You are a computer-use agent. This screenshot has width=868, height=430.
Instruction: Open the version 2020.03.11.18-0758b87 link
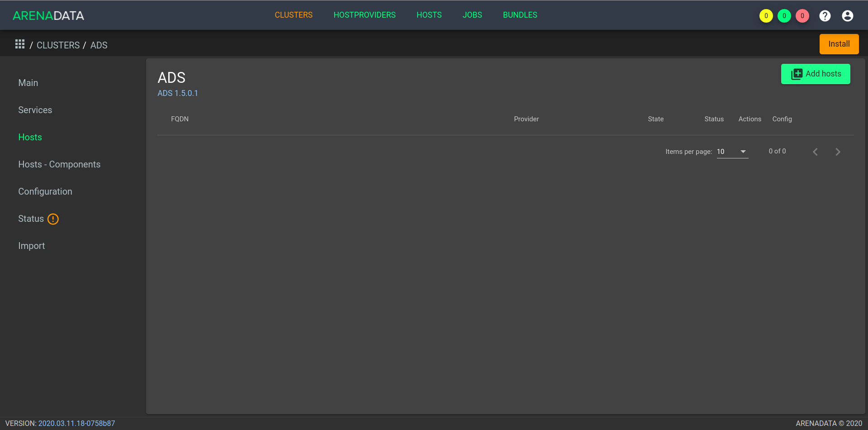pyautogui.click(x=76, y=423)
